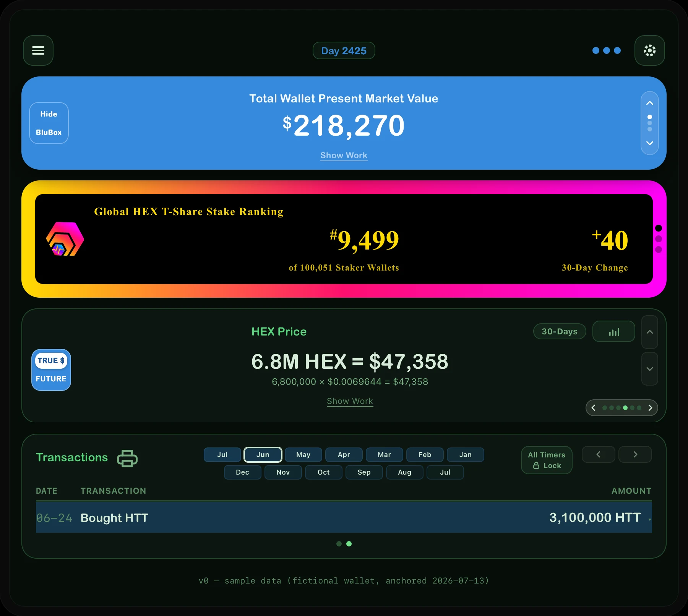Open the settings gear button
The width and height of the screenshot is (688, 616).
[x=650, y=50]
